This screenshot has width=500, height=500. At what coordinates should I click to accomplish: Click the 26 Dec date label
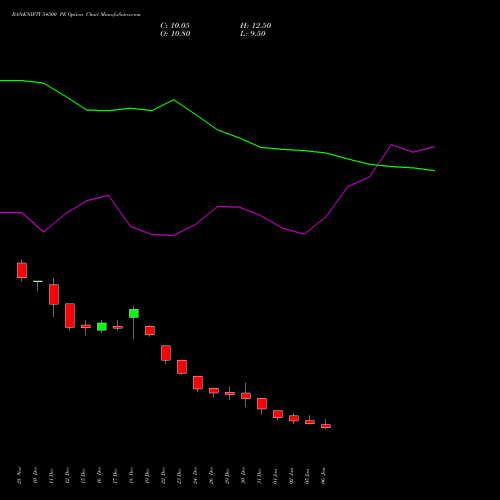point(211,476)
